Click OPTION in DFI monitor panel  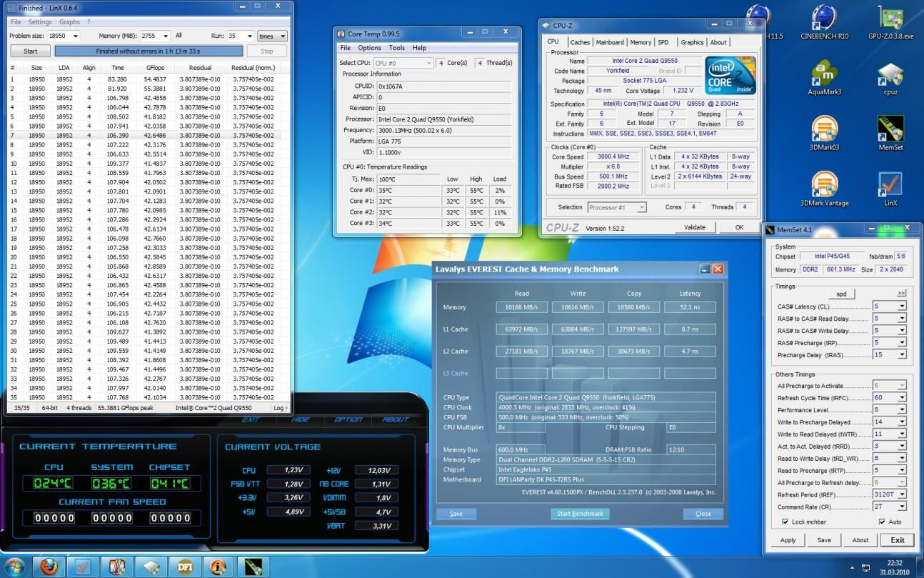click(348, 419)
